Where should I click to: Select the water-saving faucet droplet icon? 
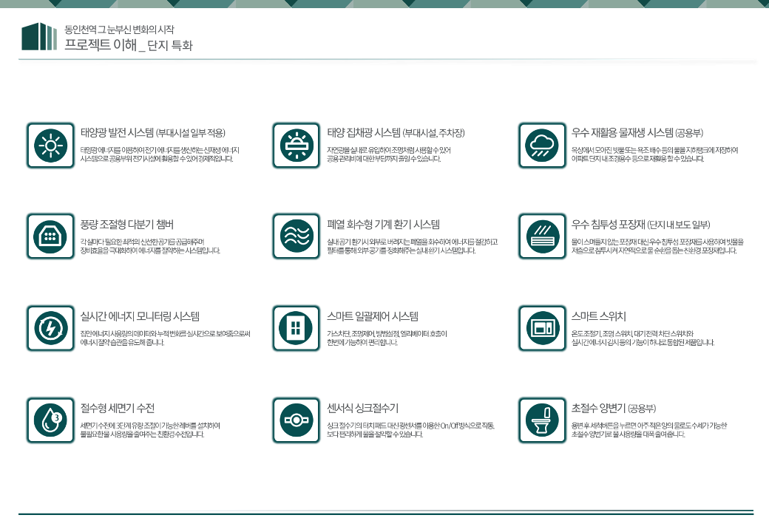coord(50,420)
